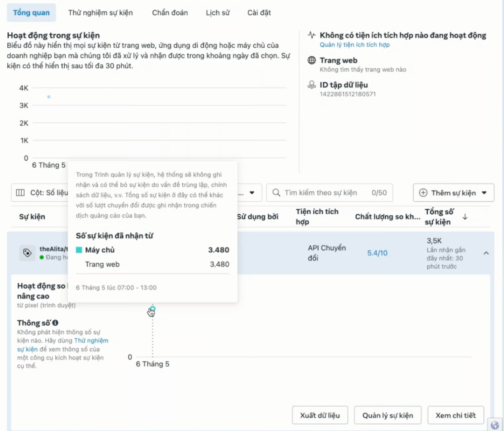Image resolution: width=504 pixels, height=431 pixels.
Task: Sort by Tổng số sự kiện arrow
Action: 465,217
